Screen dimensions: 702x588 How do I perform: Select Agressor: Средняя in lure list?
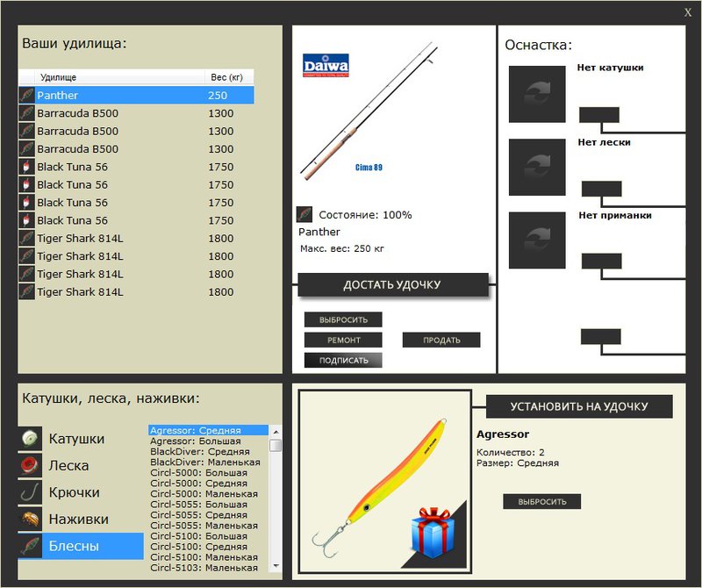coord(209,430)
